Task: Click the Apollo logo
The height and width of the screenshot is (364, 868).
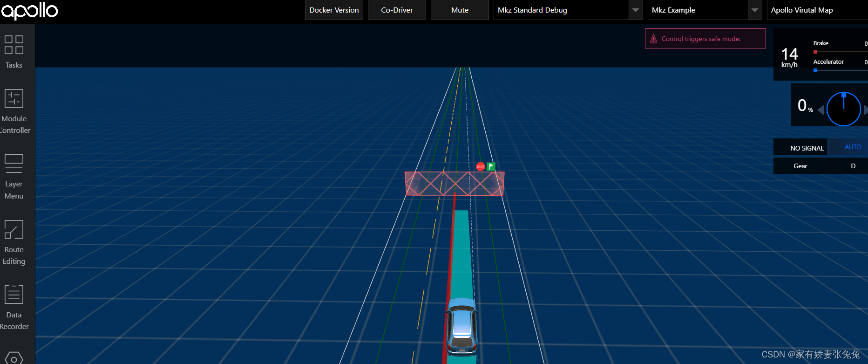Action: 29,10
